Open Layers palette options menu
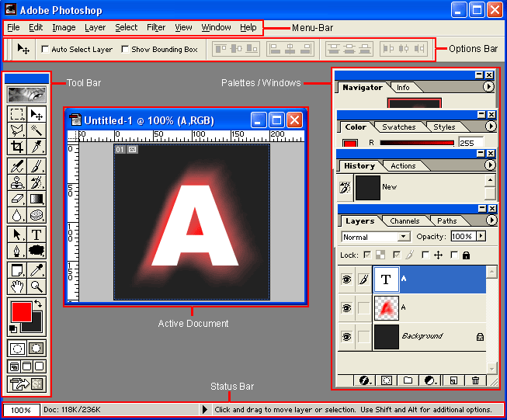The width and height of the screenshot is (507, 420). click(491, 220)
